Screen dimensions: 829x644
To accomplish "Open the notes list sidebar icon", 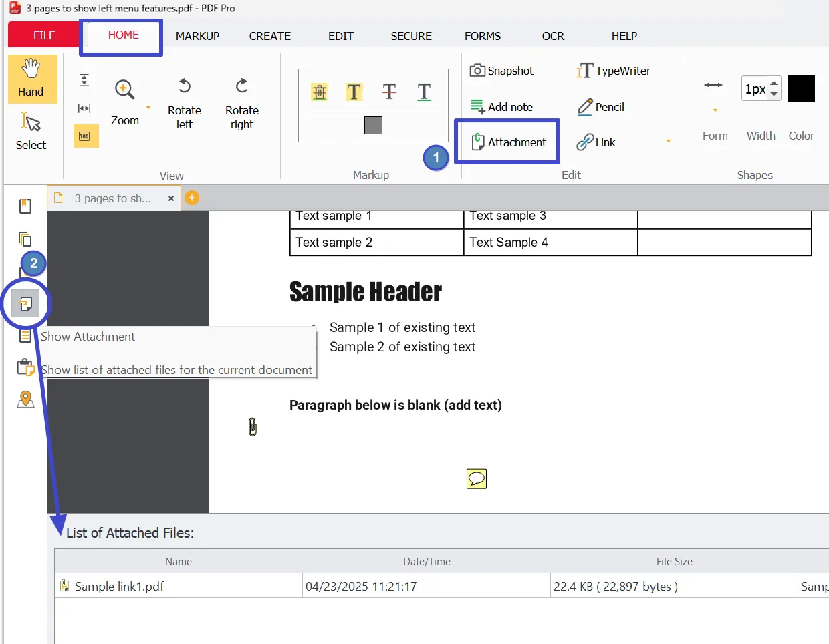I will 25,336.
